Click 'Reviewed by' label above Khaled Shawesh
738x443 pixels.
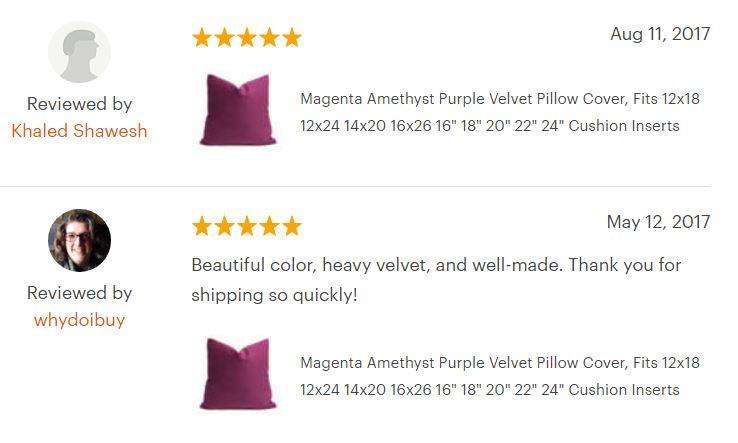(80, 104)
